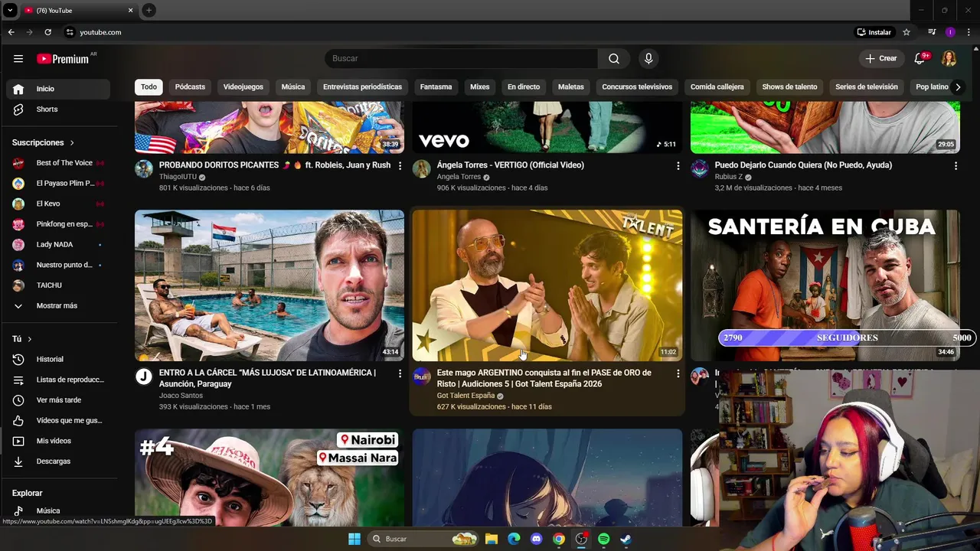980x551 pixels.
Task: Reload the page in browser toolbar
Action: pos(47,32)
